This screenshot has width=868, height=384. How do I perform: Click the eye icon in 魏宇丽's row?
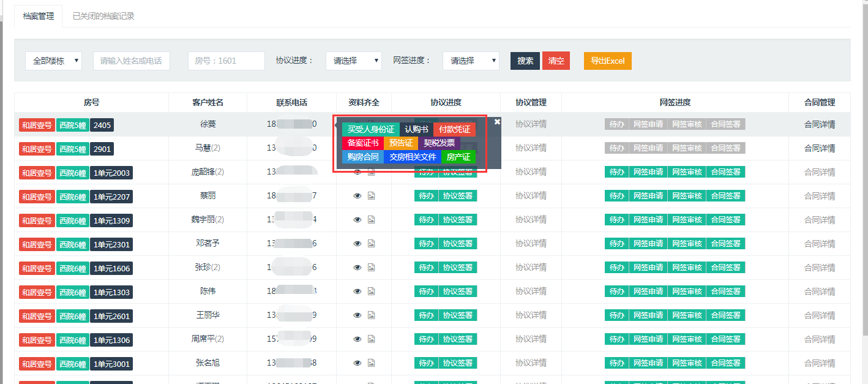[x=357, y=220]
